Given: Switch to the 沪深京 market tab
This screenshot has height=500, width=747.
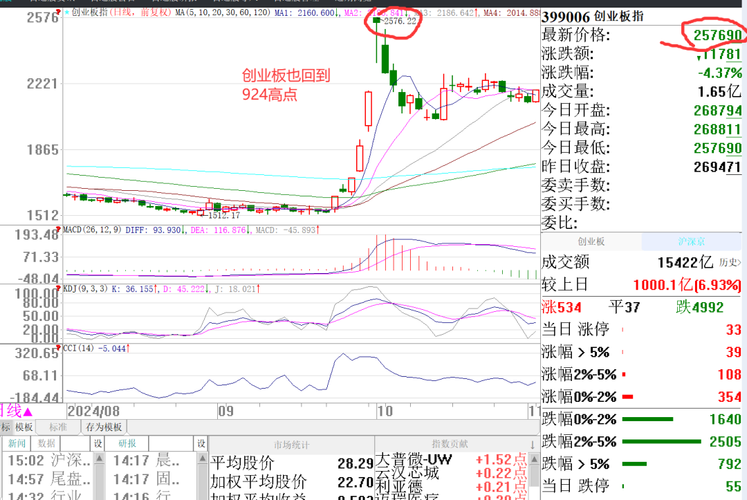Looking at the screenshot, I should (x=691, y=241).
